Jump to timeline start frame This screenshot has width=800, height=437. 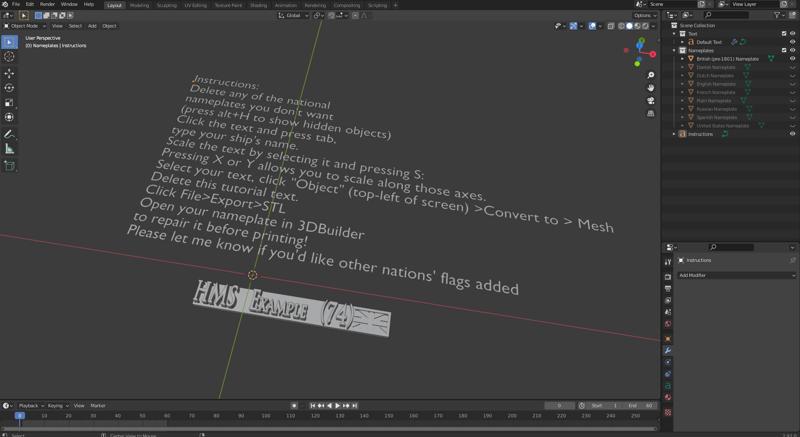[x=313, y=405]
